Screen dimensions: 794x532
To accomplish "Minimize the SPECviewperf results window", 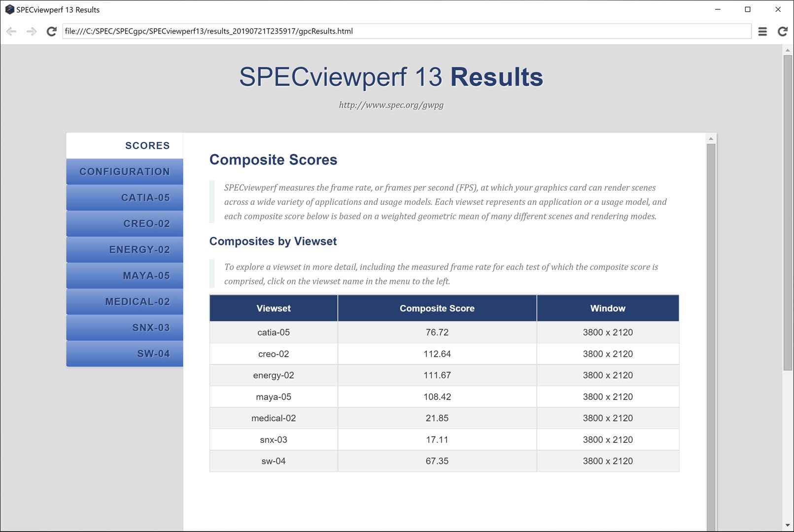I will 718,9.
